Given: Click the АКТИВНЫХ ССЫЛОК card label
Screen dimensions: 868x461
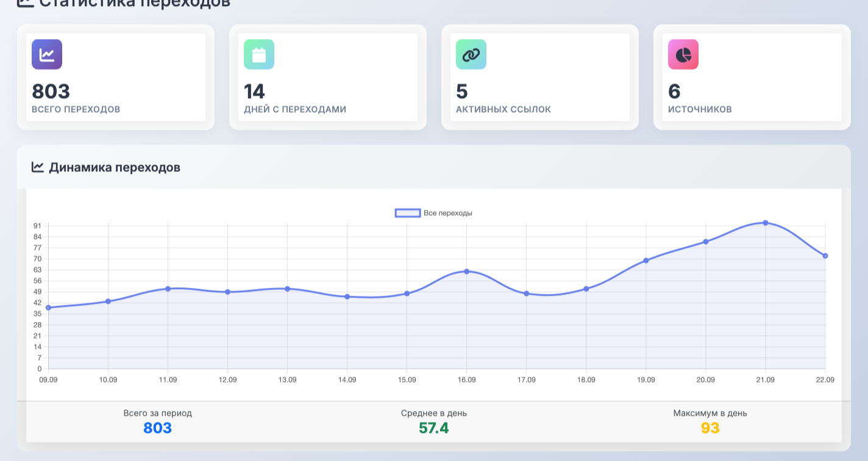Looking at the screenshot, I should click(503, 110).
